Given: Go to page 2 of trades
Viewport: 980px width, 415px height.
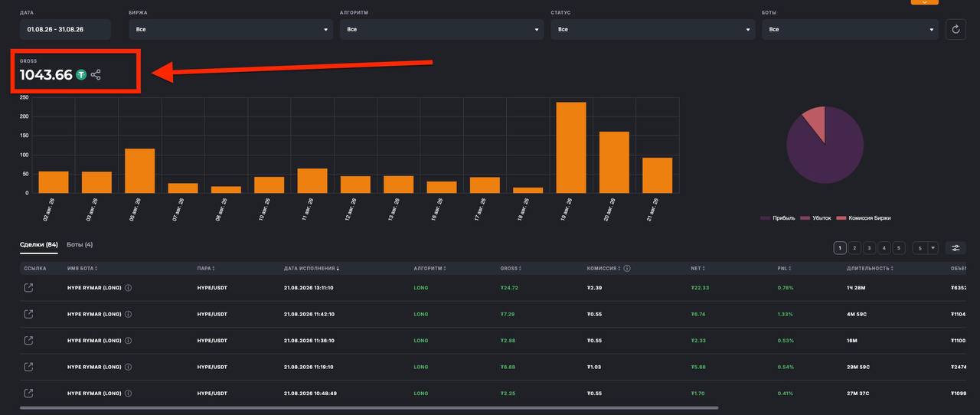Looking at the screenshot, I should pos(855,248).
